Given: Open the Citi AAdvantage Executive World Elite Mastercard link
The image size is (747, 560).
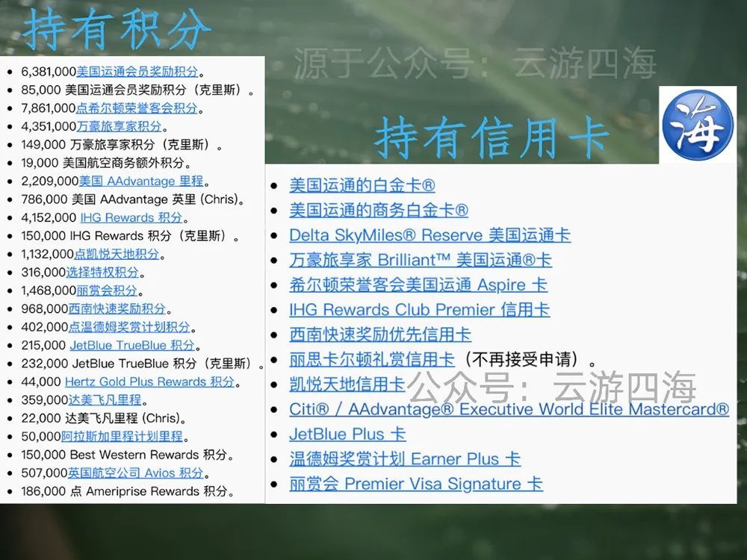Looking at the screenshot, I should pos(509,409).
